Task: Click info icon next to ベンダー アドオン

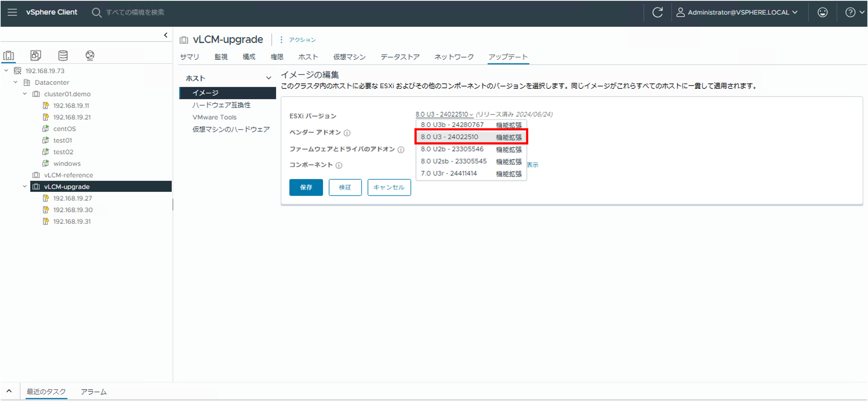Action: (x=347, y=133)
